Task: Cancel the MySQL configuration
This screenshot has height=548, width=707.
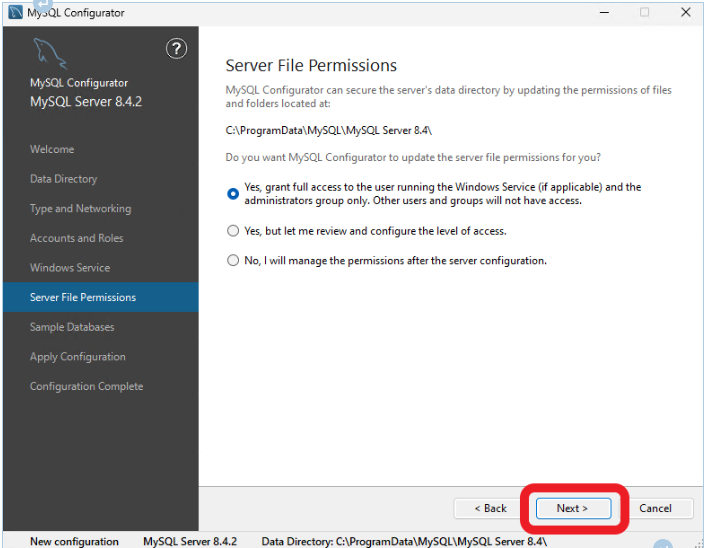Action: (655, 508)
